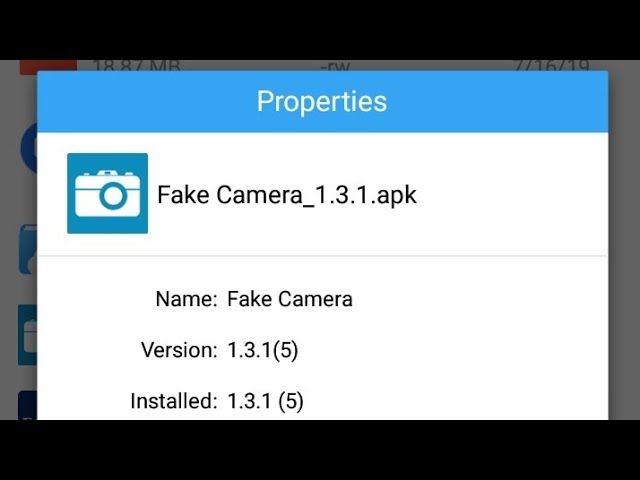640x480 pixels.
Task: Click the Installed label
Action: click(173, 401)
